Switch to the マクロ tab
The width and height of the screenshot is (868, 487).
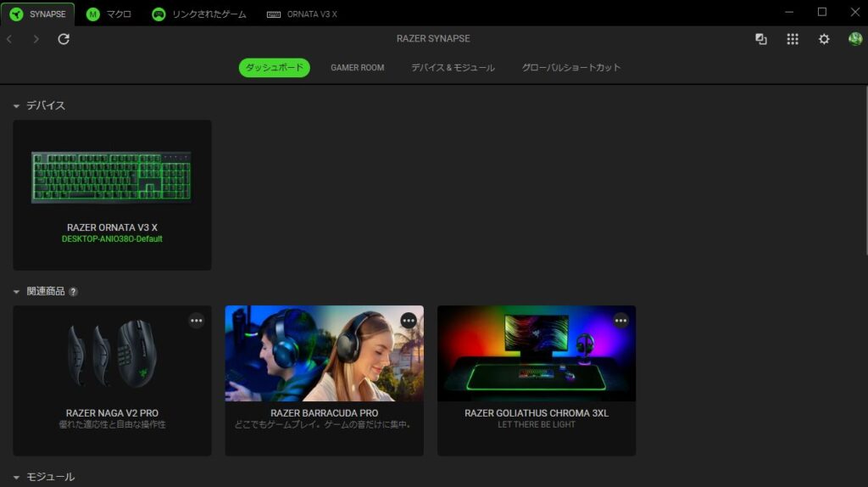(x=108, y=14)
